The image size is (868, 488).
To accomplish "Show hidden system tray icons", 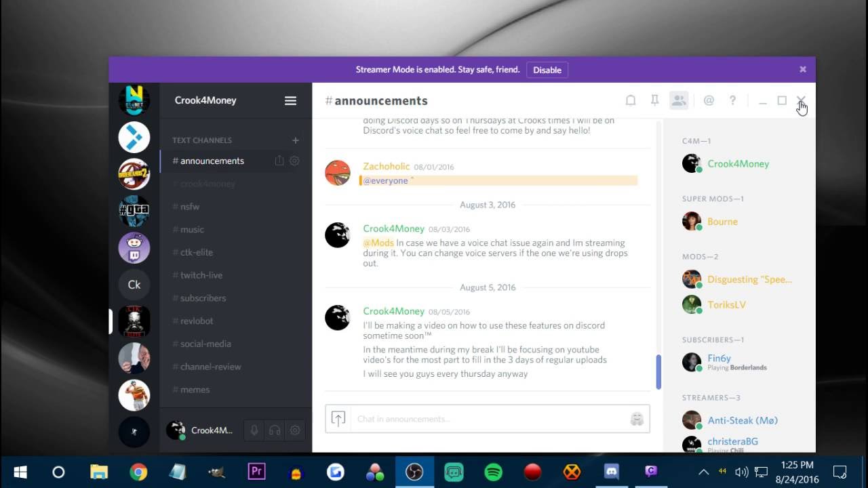I will [x=703, y=472].
